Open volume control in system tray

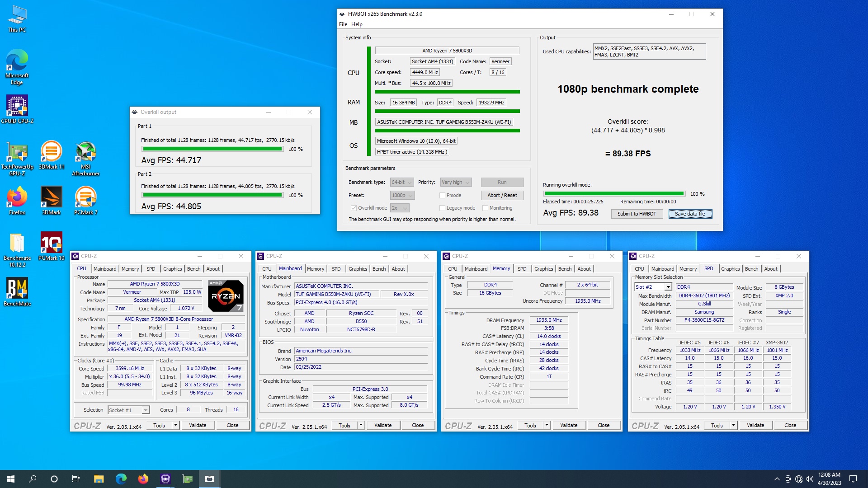point(810,479)
